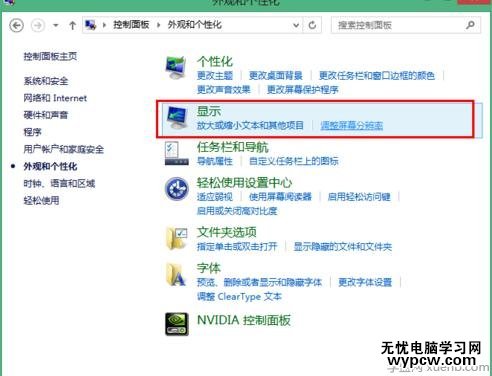This screenshot has height=376, width=492.
Task: Select 外观和个性化 in sidebar
Action: 50,166
